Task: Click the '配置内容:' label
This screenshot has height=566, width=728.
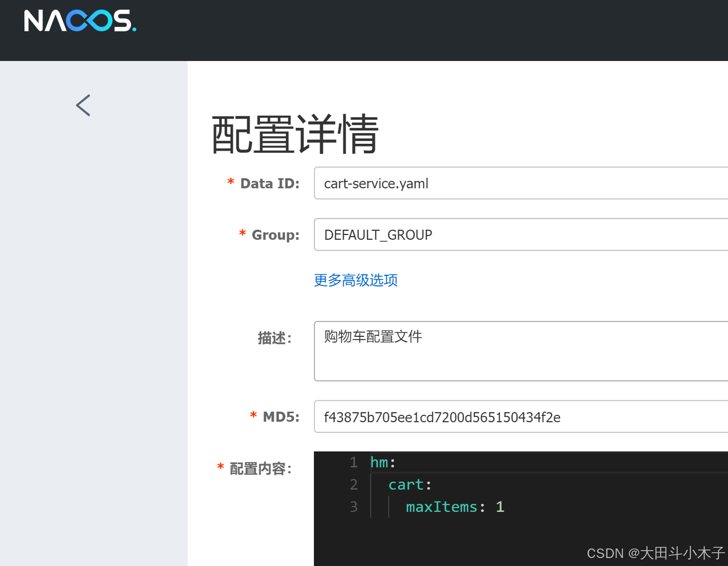Action: pyautogui.click(x=261, y=468)
